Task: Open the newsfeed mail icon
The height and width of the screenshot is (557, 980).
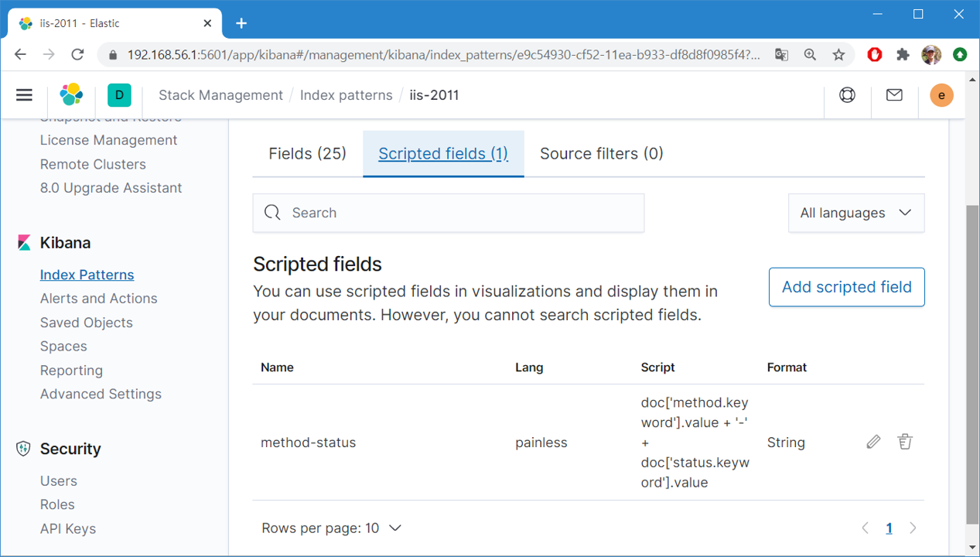Action: [x=894, y=95]
